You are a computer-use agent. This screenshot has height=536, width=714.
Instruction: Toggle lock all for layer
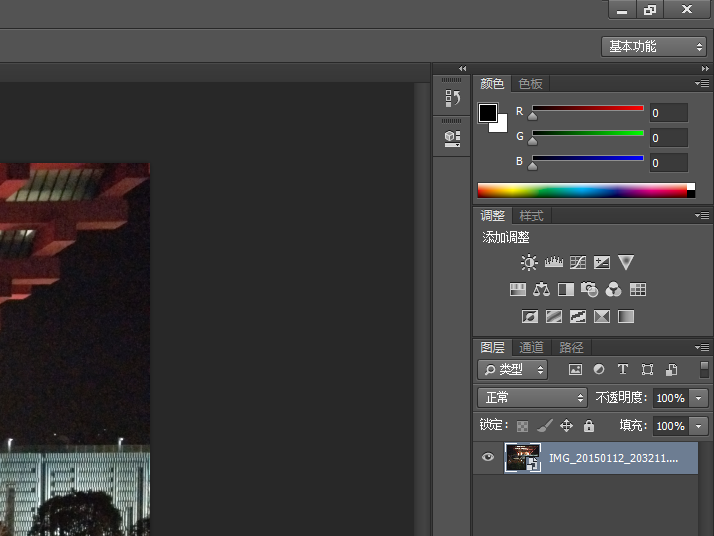pos(589,426)
